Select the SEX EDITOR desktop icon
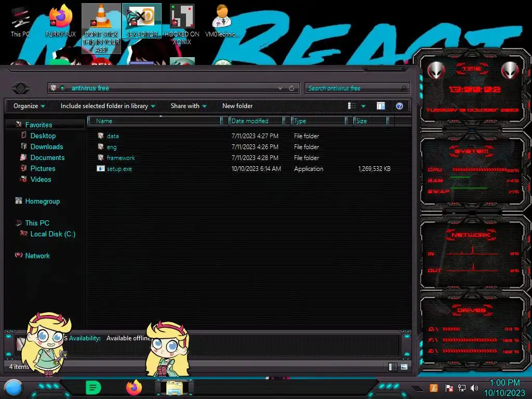 coord(142,21)
